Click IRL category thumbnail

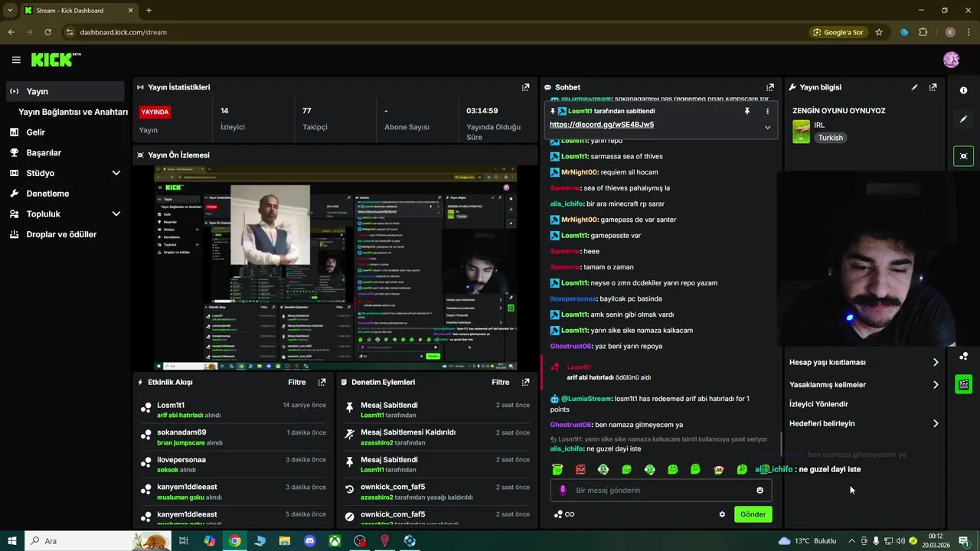(x=801, y=132)
